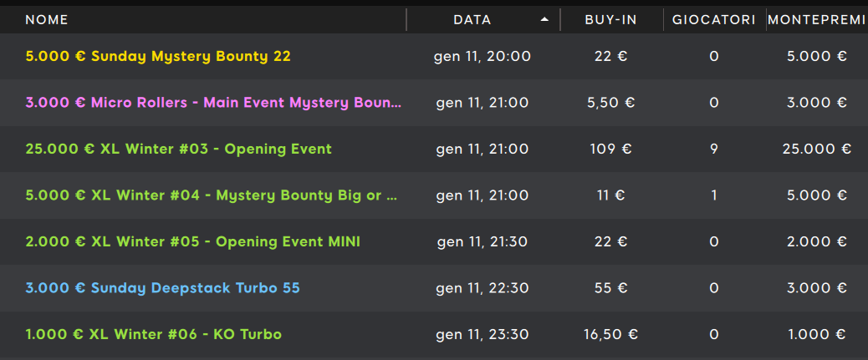Click the 25.000 € prize pool cell
This screenshot has height=360, width=868.
pyautogui.click(x=818, y=150)
